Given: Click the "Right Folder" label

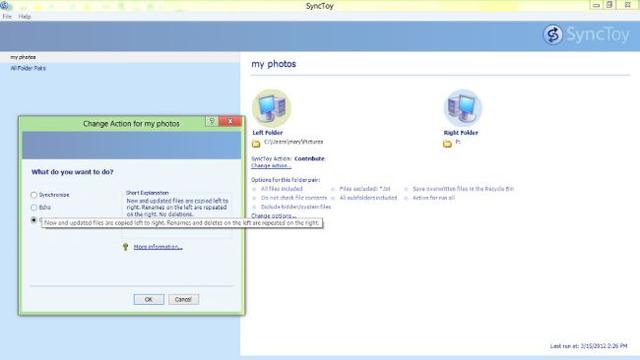Looking at the screenshot, I should (x=461, y=133).
